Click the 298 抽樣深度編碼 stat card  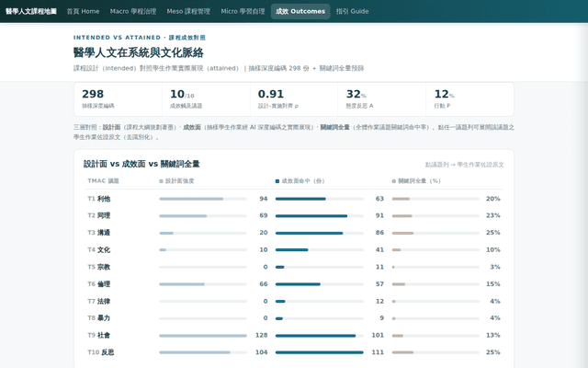click(118, 99)
